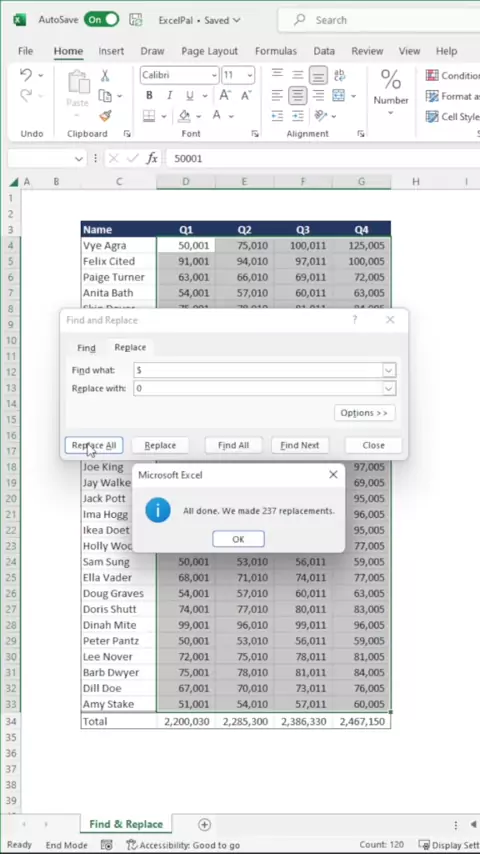Add a new sheet with plus icon
The height and width of the screenshot is (854, 480).
point(204,825)
